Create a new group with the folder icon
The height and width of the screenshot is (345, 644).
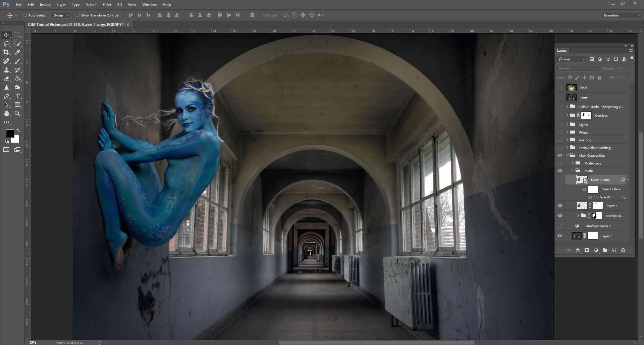pos(605,250)
